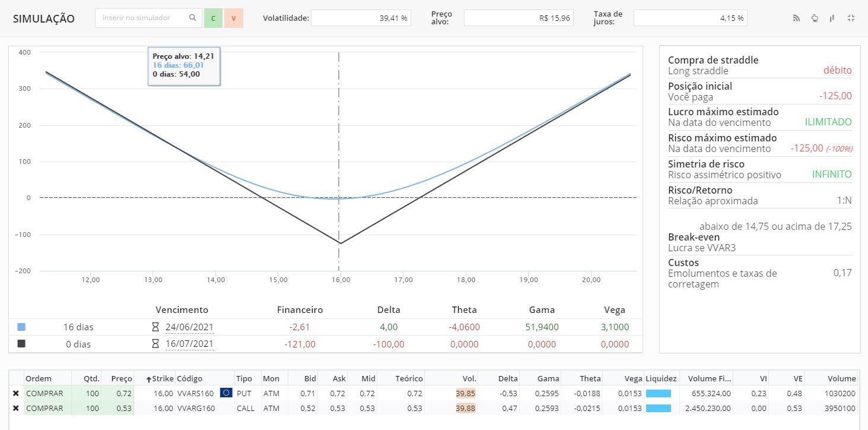868x430 pixels.
Task: Click the 'ILIMITADO' maximum profit value
Action: click(x=828, y=122)
